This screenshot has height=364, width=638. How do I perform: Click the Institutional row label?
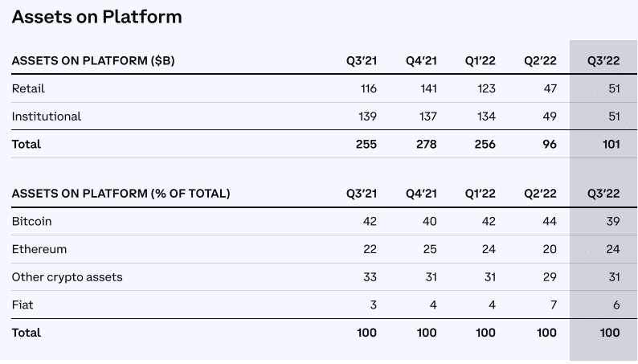tap(47, 117)
